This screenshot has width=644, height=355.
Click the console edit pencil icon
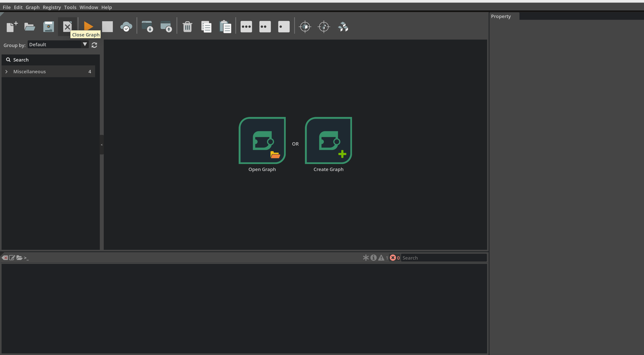(x=12, y=258)
